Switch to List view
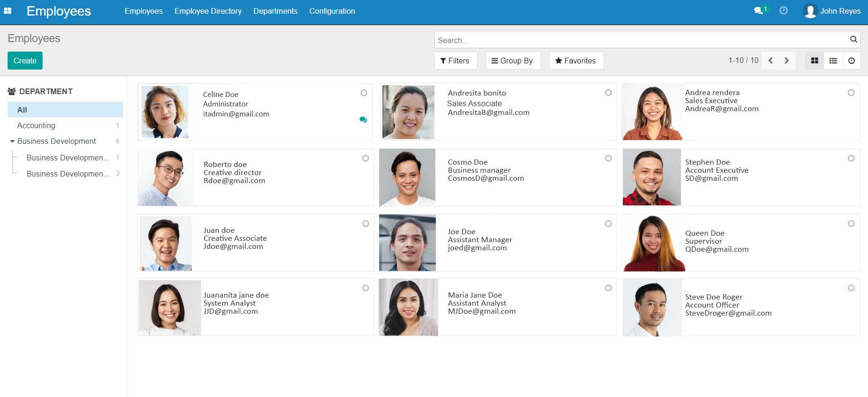Viewport: 868px width, 397px height. [x=833, y=61]
